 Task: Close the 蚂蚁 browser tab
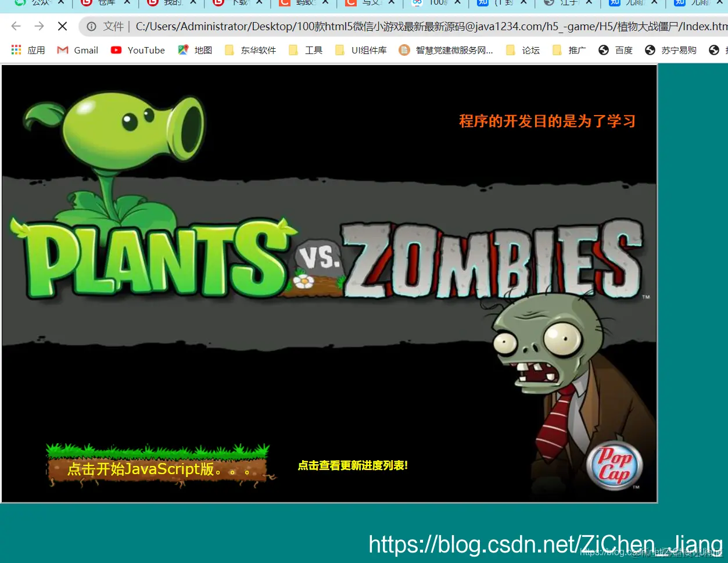pos(325,2)
